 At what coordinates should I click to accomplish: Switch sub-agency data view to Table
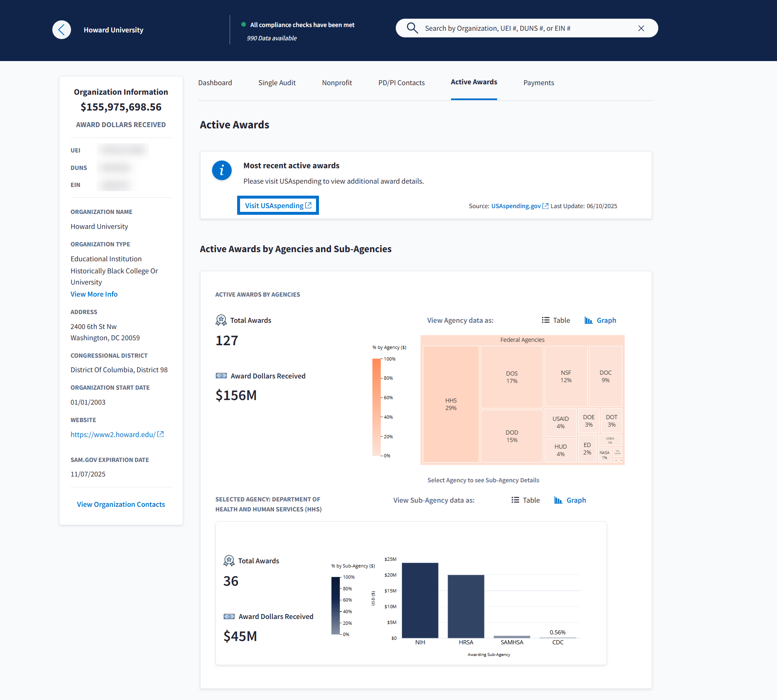tap(525, 500)
